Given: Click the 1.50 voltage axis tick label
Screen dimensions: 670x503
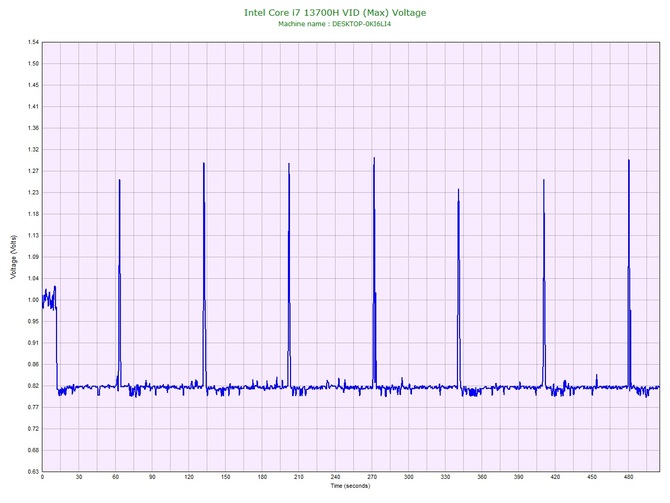Looking at the screenshot, I should click(x=33, y=64).
